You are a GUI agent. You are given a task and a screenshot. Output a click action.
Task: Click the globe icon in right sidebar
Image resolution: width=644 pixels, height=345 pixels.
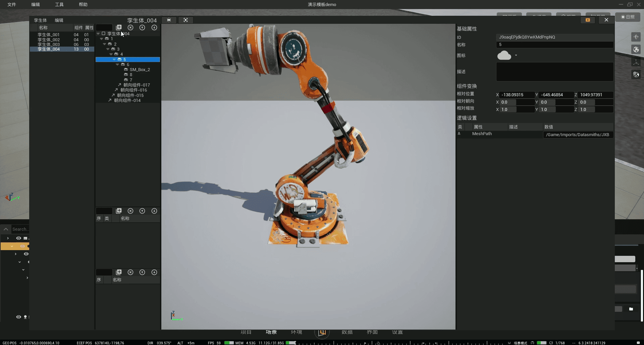click(636, 50)
